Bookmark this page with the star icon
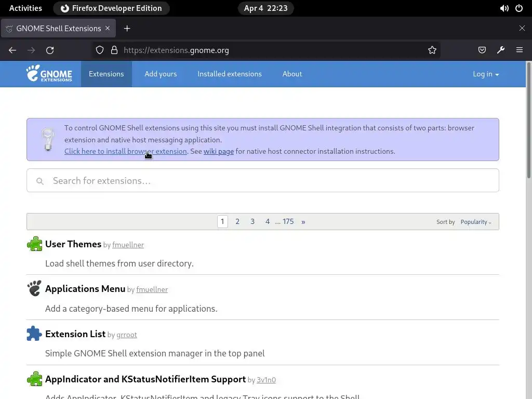 432,50
